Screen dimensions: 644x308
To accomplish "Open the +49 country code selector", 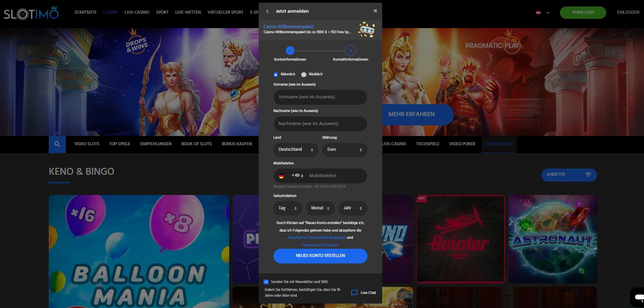I will coord(297,175).
